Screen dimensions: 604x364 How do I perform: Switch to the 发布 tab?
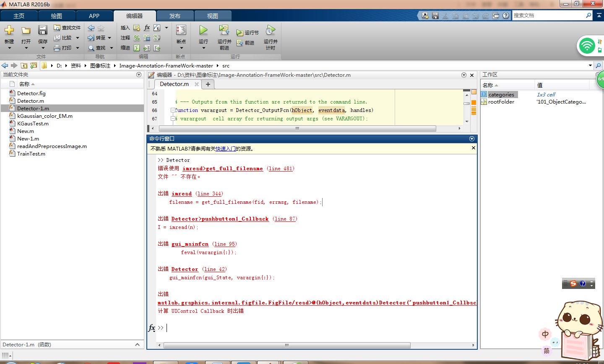(175, 16)
